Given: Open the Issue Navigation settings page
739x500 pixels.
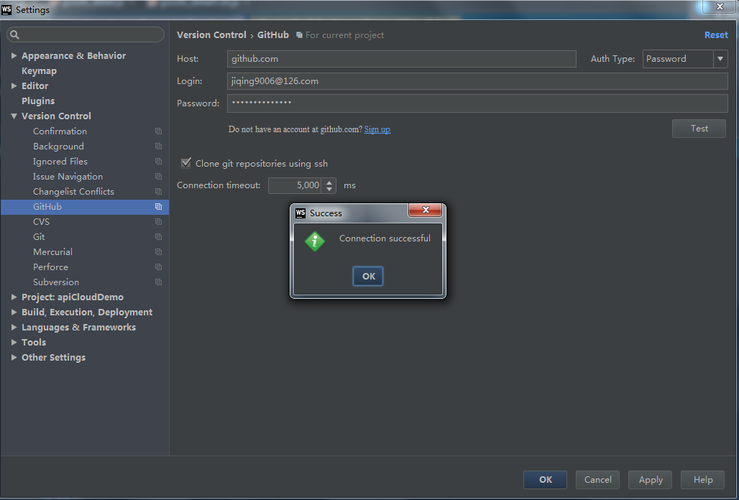Looking at the screenshot, I should click(68, 177).
